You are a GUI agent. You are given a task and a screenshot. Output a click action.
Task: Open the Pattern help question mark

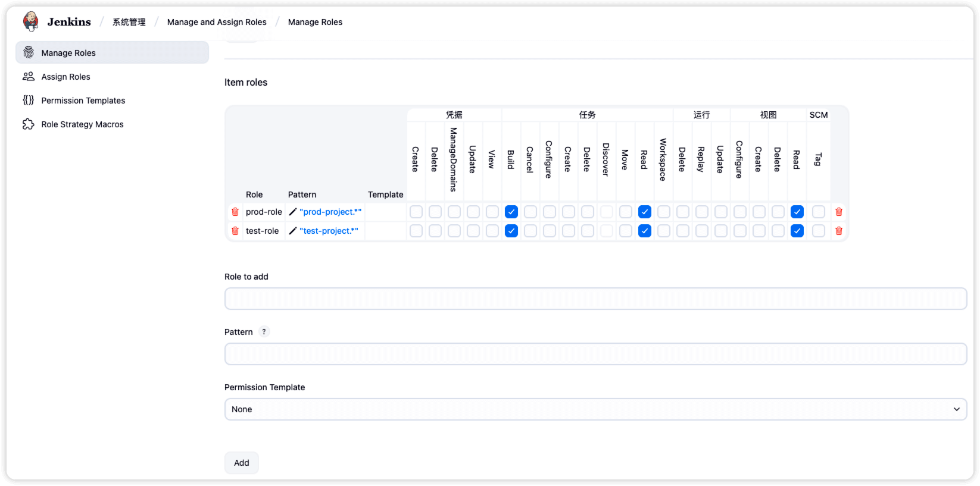coord(264,332)
